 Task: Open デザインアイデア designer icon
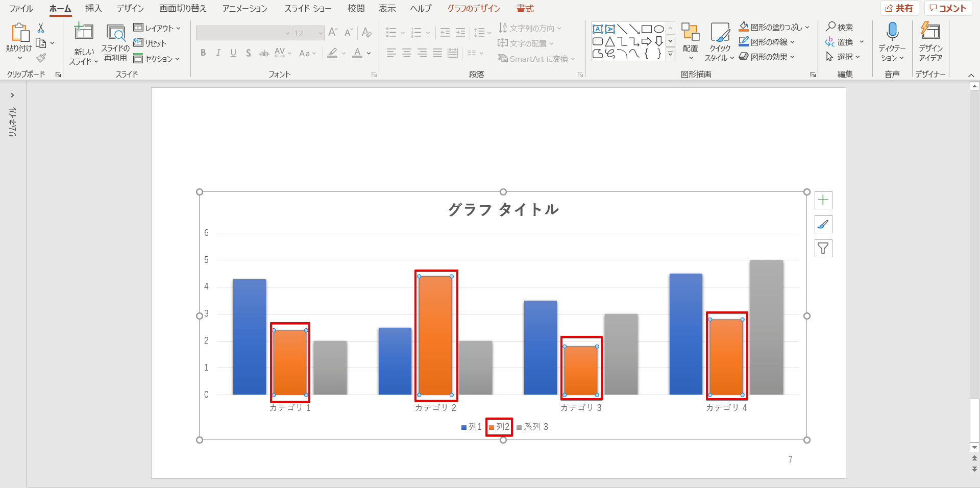pos(930,31)
